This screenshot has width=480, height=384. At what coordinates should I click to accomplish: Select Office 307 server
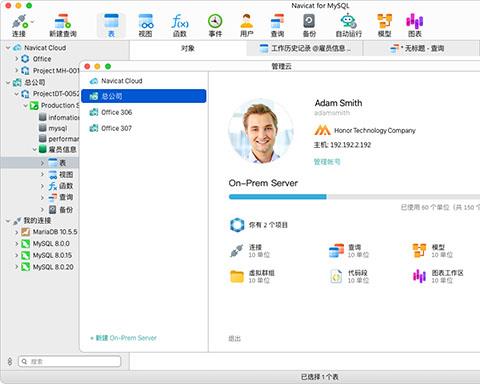click(144, 128)
